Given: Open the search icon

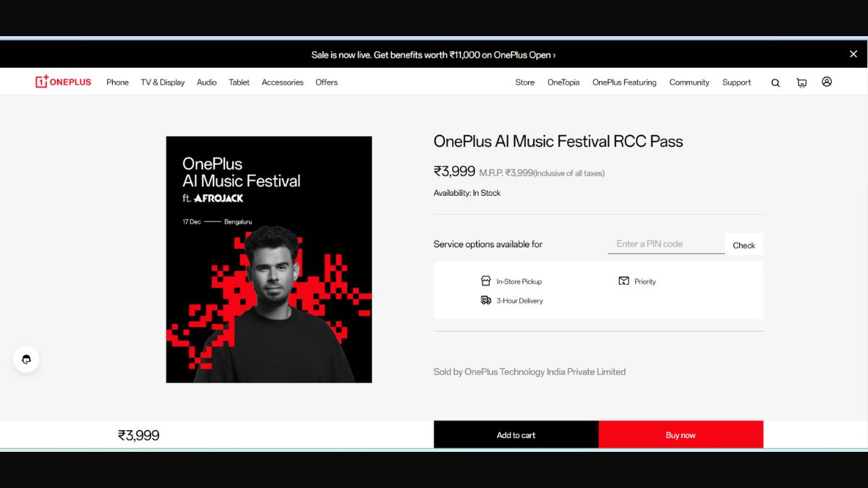Looking at the screenshot, I should click(x=775, y=82).
